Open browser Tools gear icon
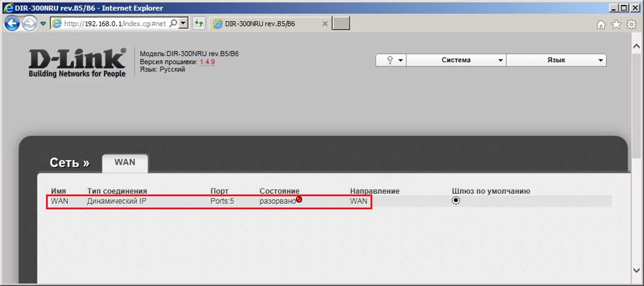Viewport: 644px width, 286px height. click(x=631, y=25)
